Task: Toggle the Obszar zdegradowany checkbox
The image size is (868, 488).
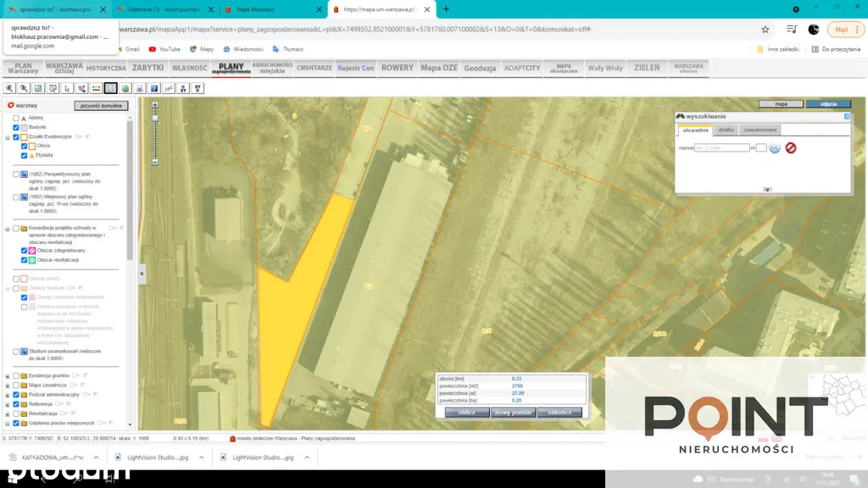Action: pos(24,251)
